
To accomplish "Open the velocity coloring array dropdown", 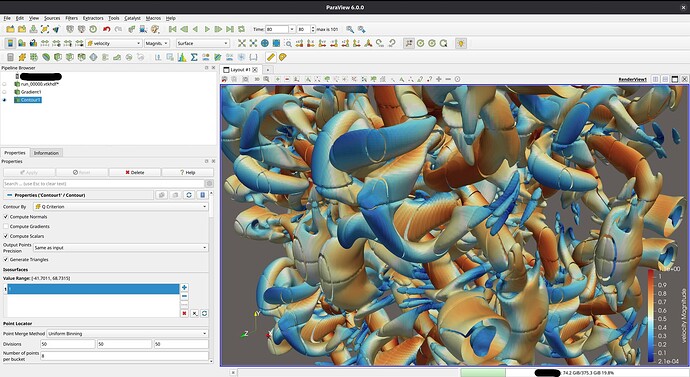I will 114,43.
